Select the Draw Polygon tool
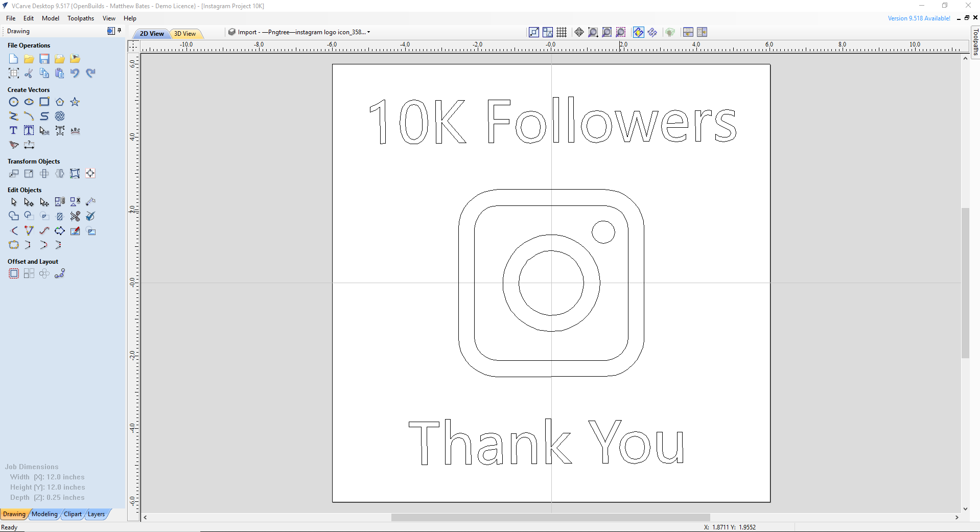 pos(60,102)
